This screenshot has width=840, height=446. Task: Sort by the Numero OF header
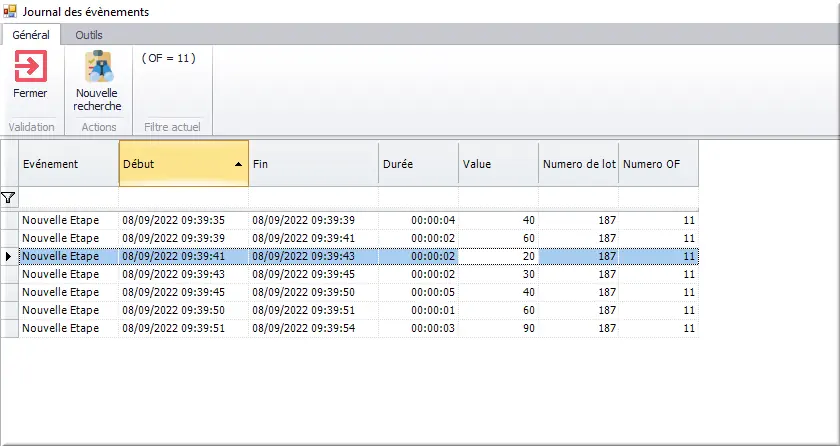coord(658,164)
